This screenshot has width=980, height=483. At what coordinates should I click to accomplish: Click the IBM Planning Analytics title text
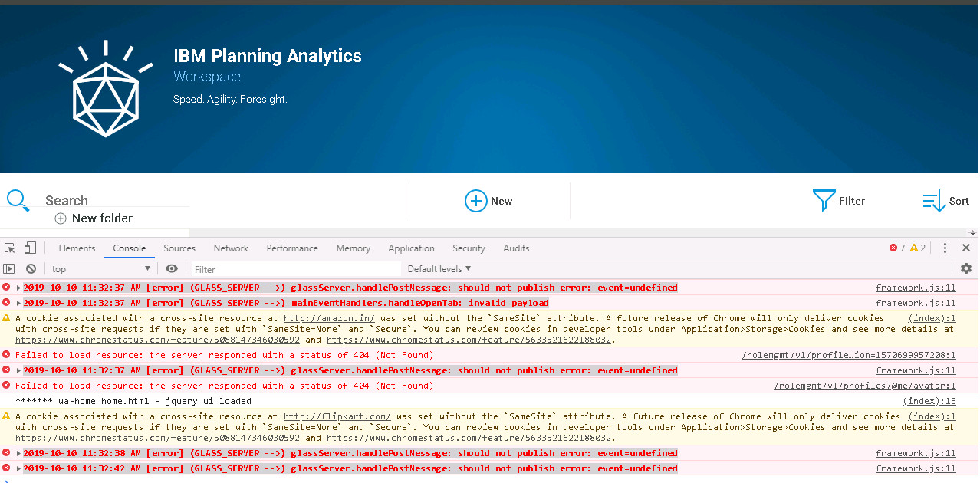[x=268, y=56]
